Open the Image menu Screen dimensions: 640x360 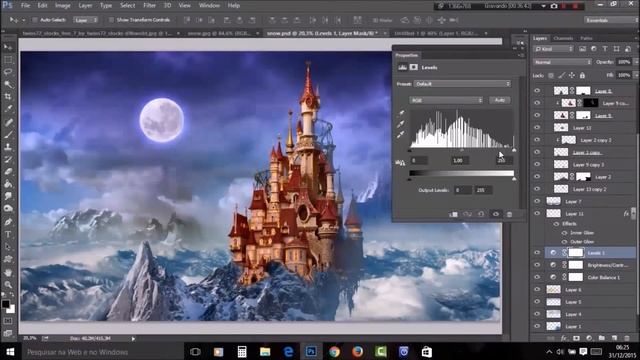pyautogui.click(x=62, y=5)
